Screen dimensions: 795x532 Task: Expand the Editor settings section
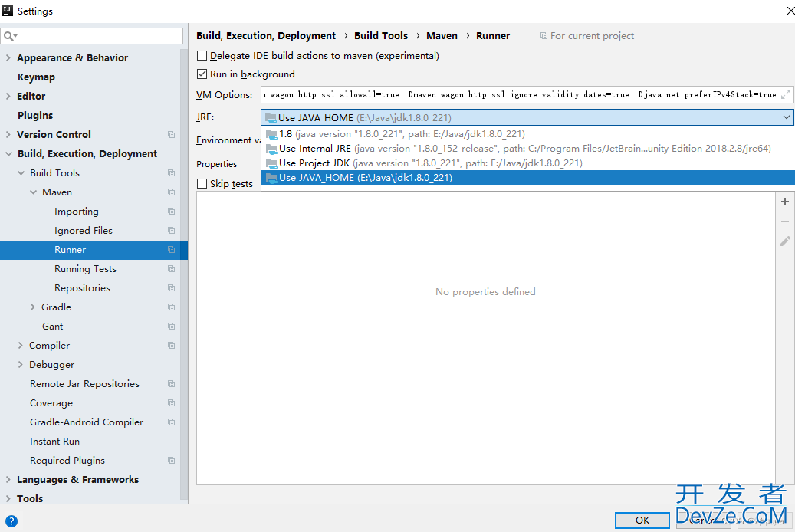(x=8, y=96)
